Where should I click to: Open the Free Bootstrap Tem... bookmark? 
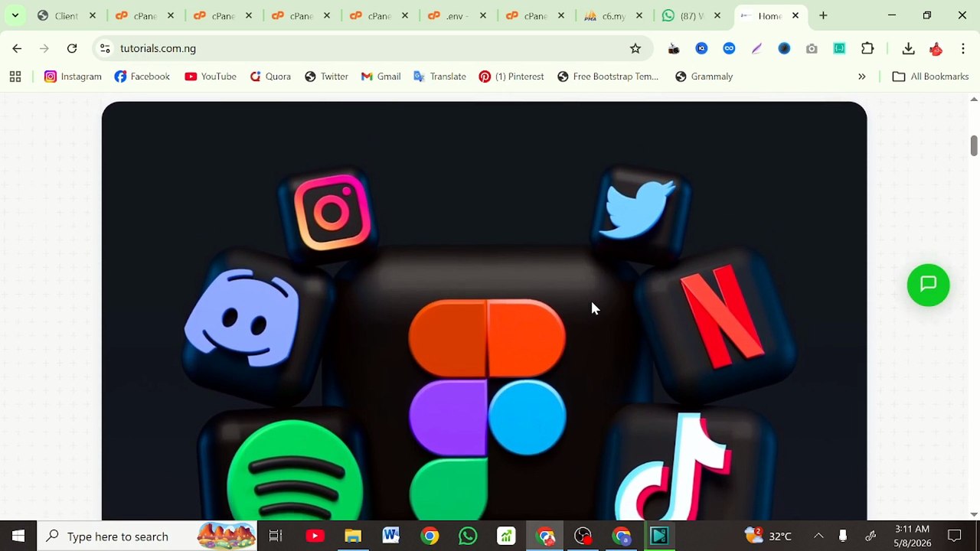[608, 77]
